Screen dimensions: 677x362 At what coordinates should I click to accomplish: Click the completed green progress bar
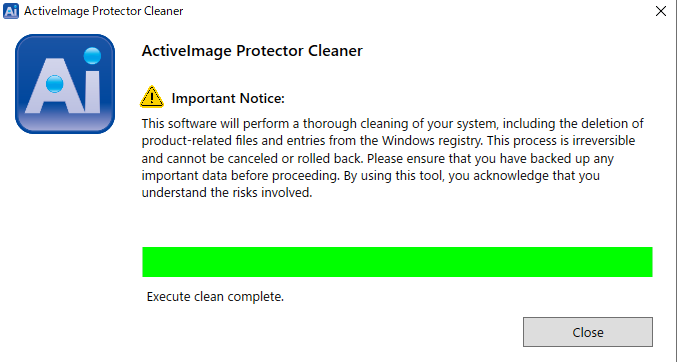pyautogui.click(x=397, y=262)
